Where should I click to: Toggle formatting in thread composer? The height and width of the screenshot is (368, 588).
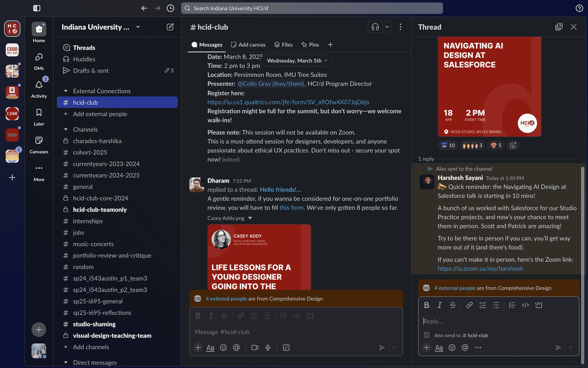point(439,348)
